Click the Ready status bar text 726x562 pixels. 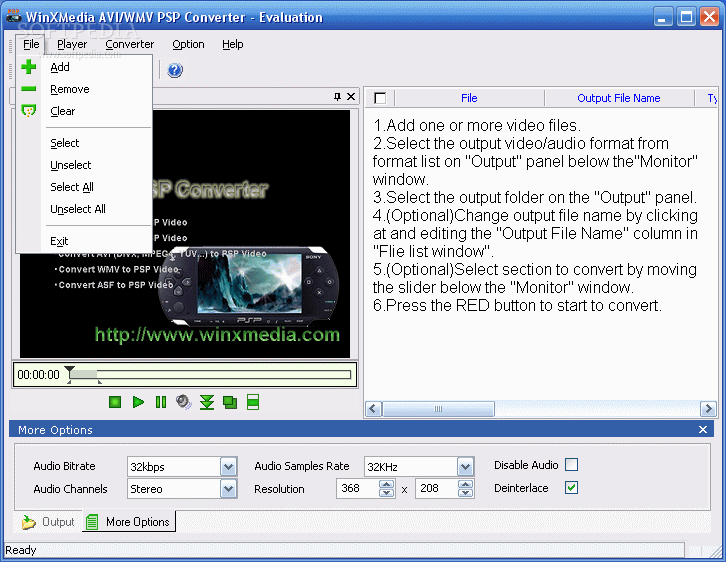click(21, 550)
